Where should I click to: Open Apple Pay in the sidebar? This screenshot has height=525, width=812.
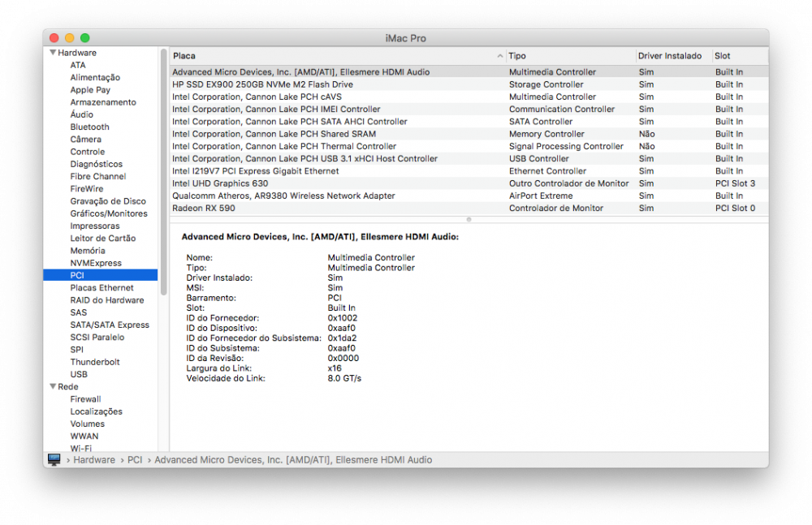[90, 89]
